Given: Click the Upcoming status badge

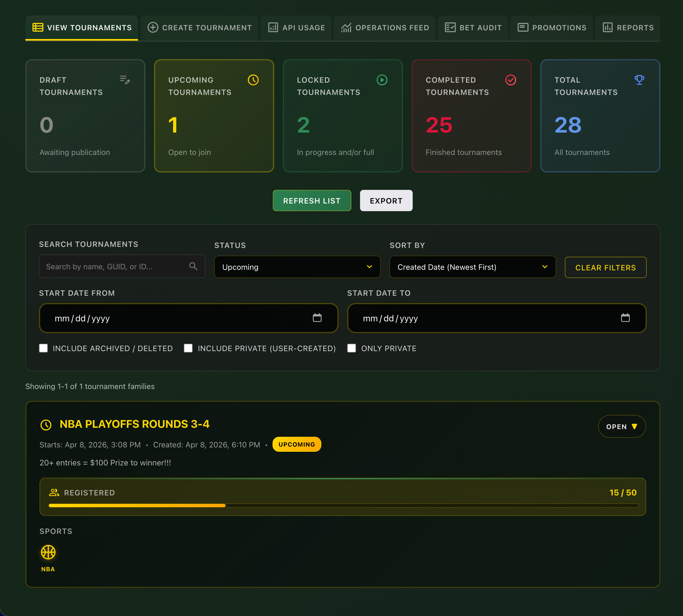Looking at the screenshot, I should coord(297,444).
